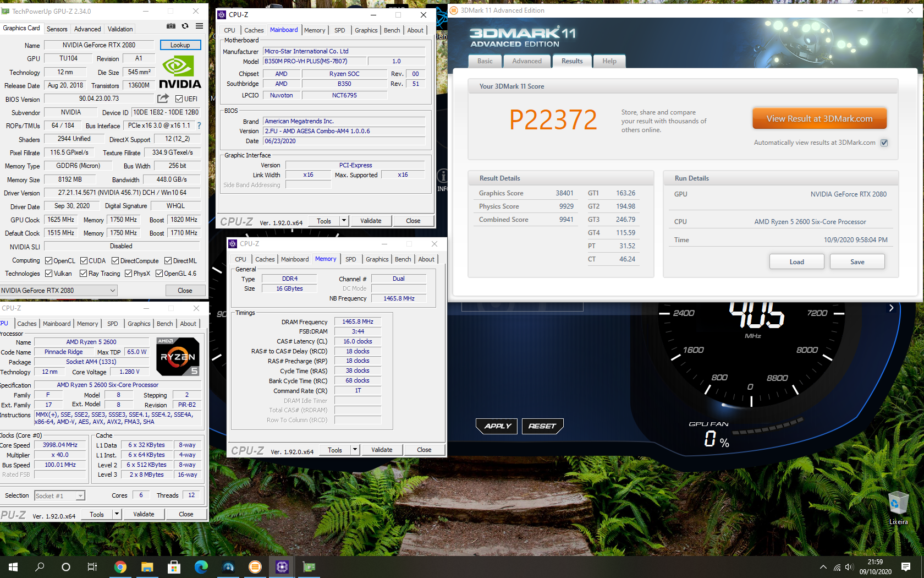This screenshot has height=578, width=924.
Task: Open Microsoft Store from the taskbar
Action: [174, 567]
